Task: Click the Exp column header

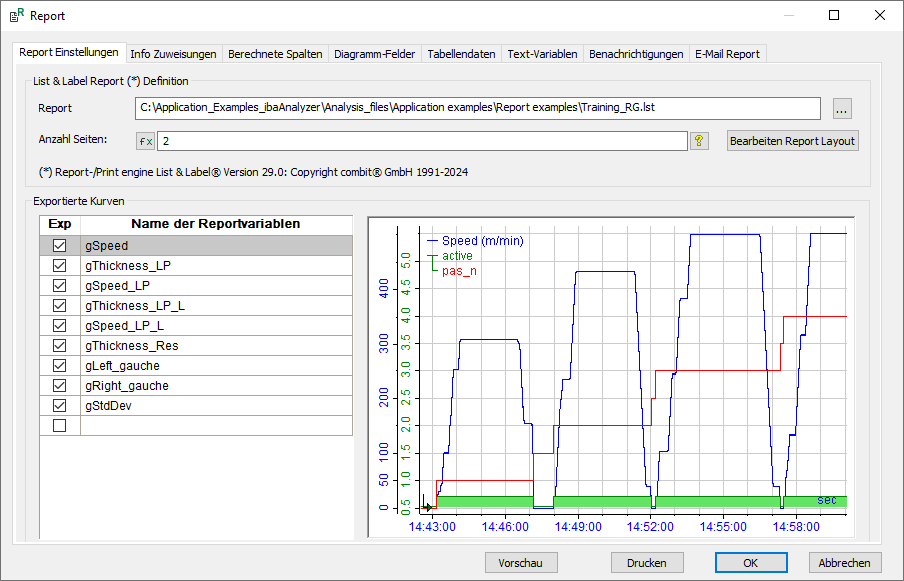Action: pyautogui.click(x=60, y=224)
